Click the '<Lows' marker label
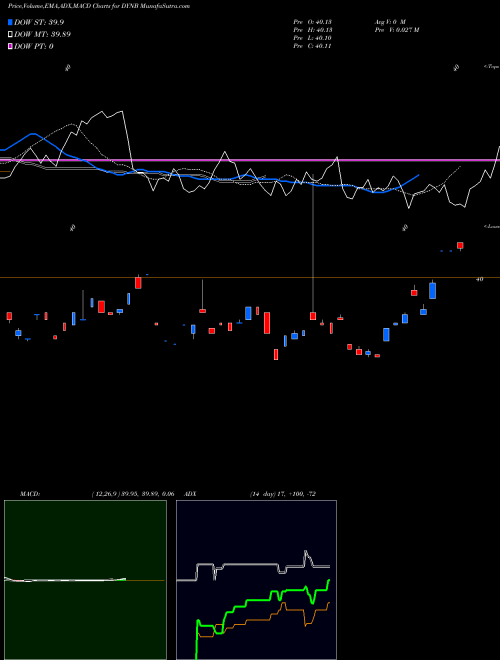The image size is (500, 660). pyautogui.click(x=491, y=226)
